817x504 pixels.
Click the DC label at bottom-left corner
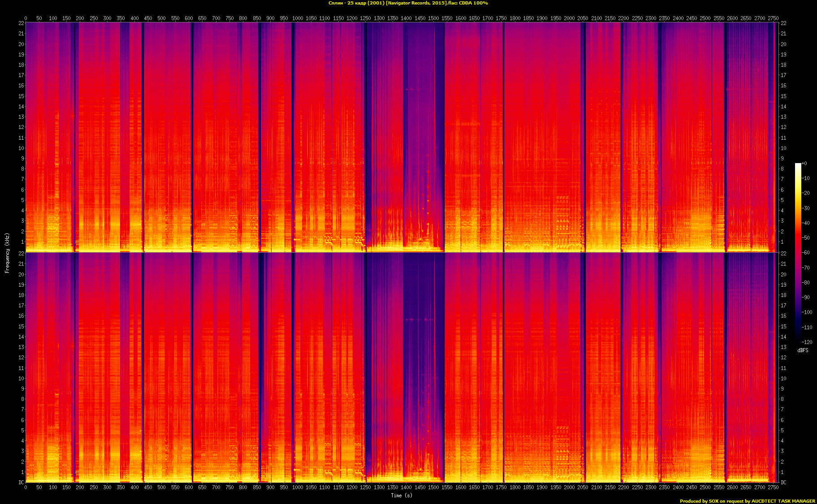tap(21, 482)
